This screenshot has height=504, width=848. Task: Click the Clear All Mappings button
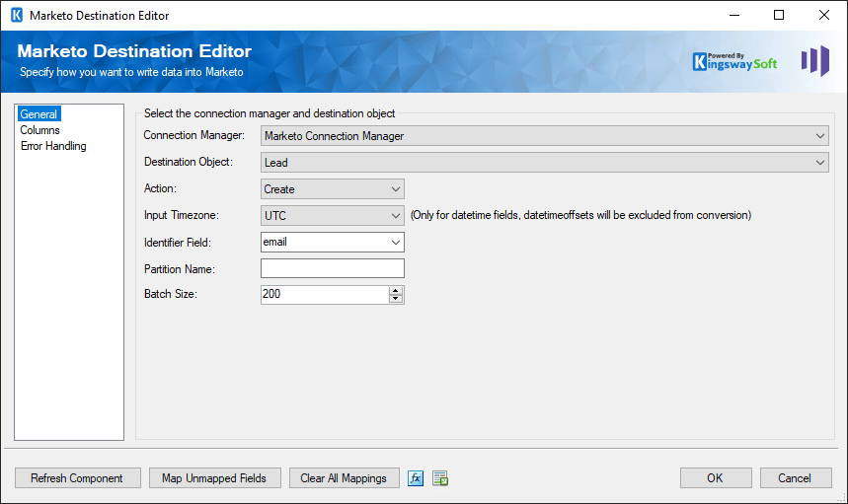pos(344,478)
